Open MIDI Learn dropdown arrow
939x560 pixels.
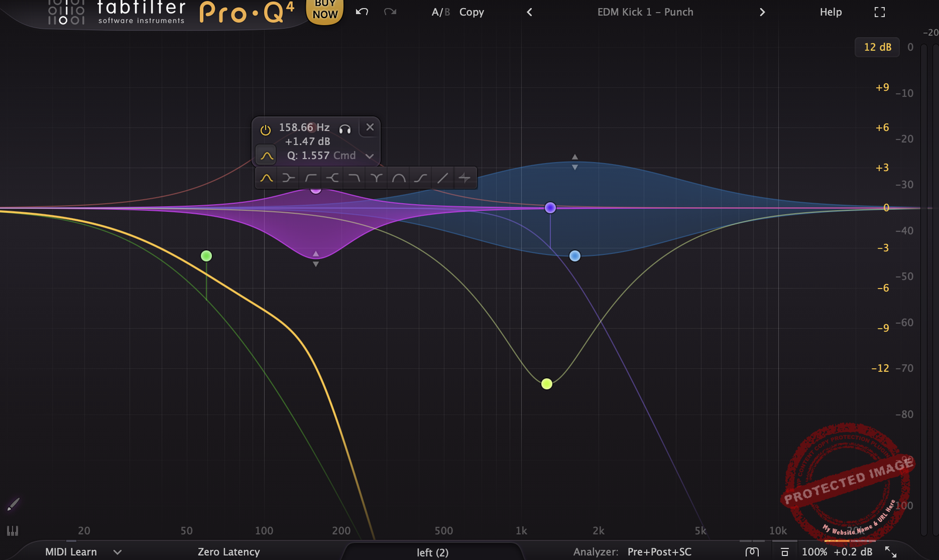click(x=117, y=552)
